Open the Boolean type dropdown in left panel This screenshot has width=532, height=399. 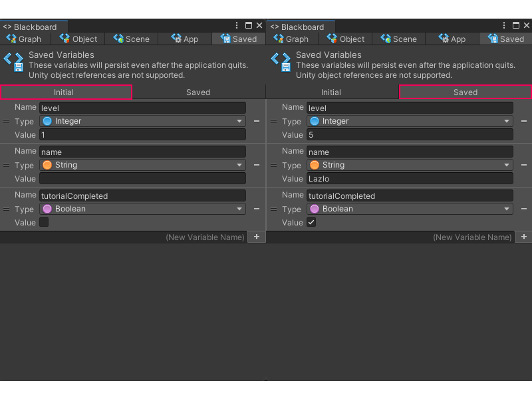(x=142, y=209)
